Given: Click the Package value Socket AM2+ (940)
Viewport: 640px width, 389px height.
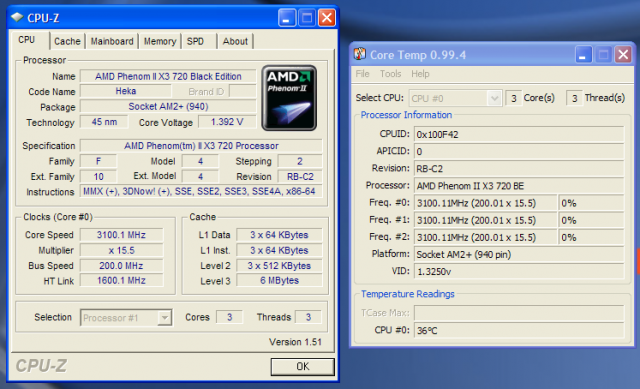Looking at the screenshot, I should [x=168, y=107].
